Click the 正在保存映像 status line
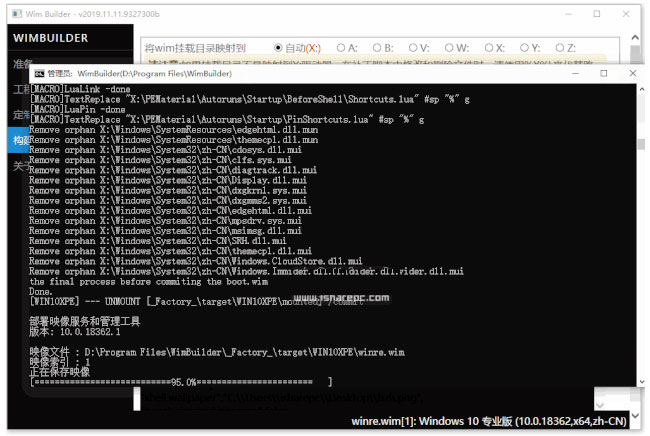Viewport: 650px width, 436px height. coord(59,372)
